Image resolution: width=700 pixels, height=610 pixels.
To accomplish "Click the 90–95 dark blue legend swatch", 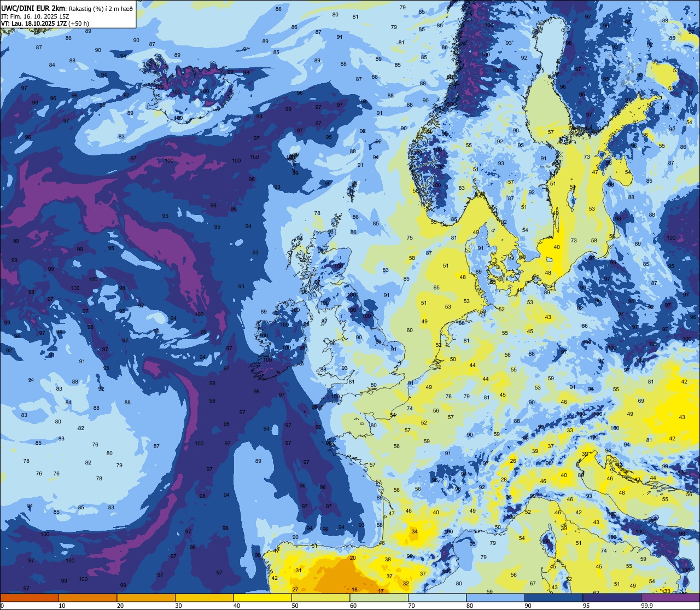I will click(553, 597).
